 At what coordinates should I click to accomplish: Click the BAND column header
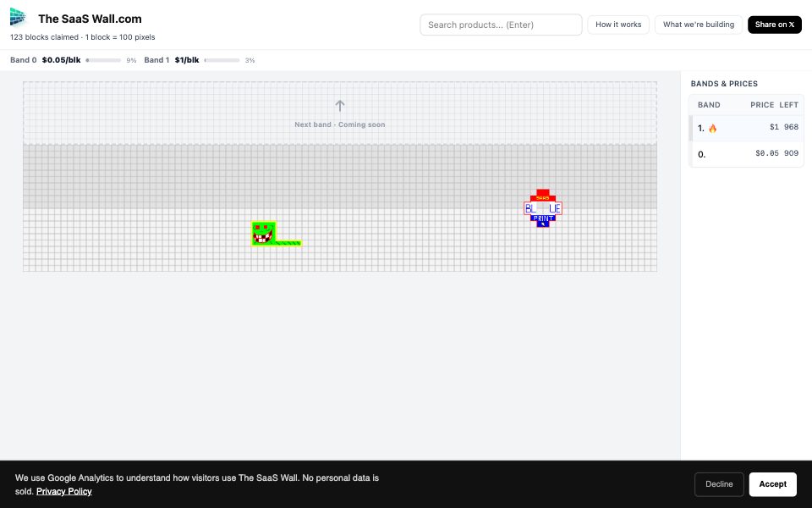coord(709,105)
